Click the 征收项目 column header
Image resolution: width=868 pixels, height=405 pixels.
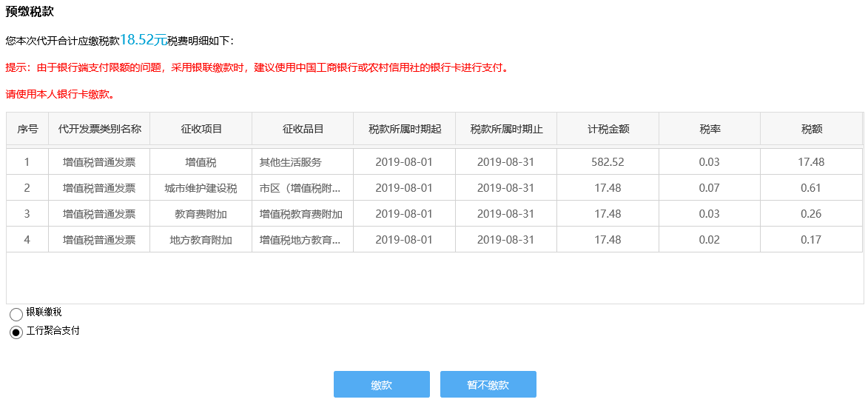201,129
